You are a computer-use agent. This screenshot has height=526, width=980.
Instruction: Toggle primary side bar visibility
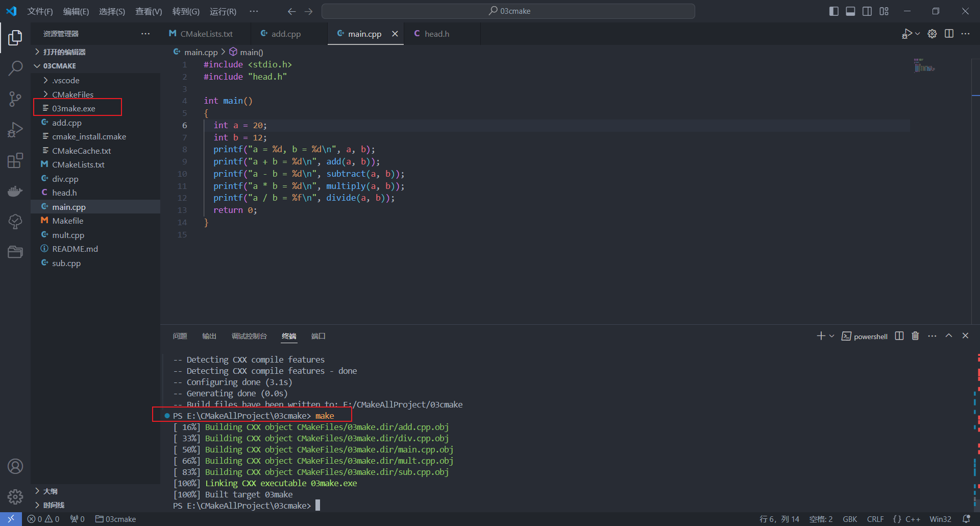(x=834, y=11)
